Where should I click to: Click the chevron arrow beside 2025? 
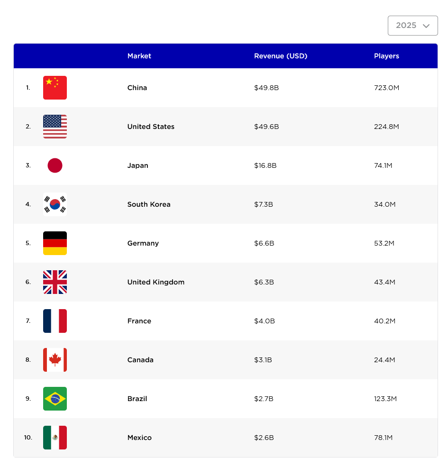(426, 26)
